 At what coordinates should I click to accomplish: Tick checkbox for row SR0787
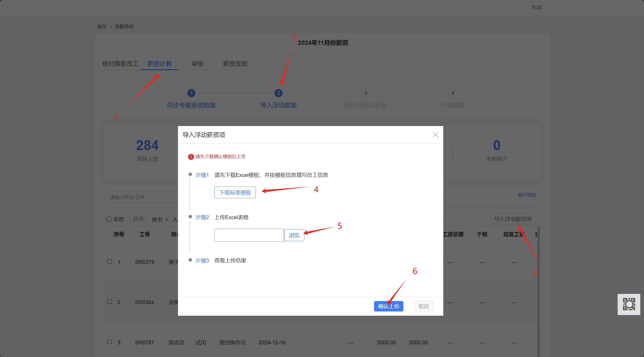click(x=110, y=342)
